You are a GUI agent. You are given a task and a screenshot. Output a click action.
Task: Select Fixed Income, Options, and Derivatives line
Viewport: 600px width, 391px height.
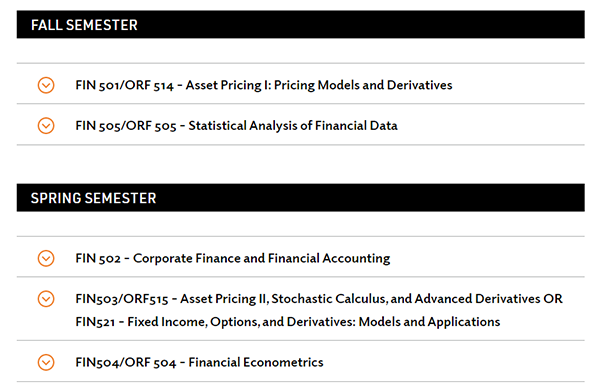288,322
